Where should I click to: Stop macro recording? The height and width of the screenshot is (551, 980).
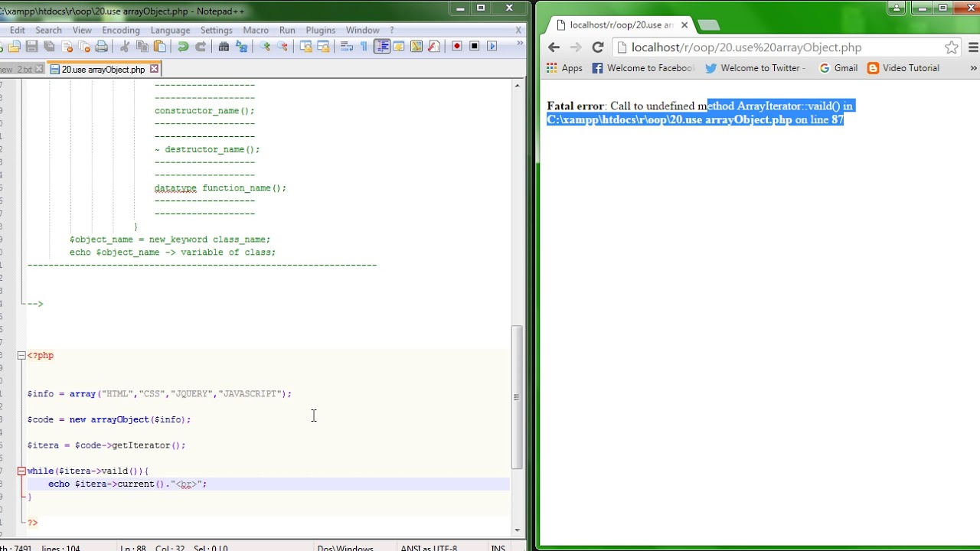[475, 46]
